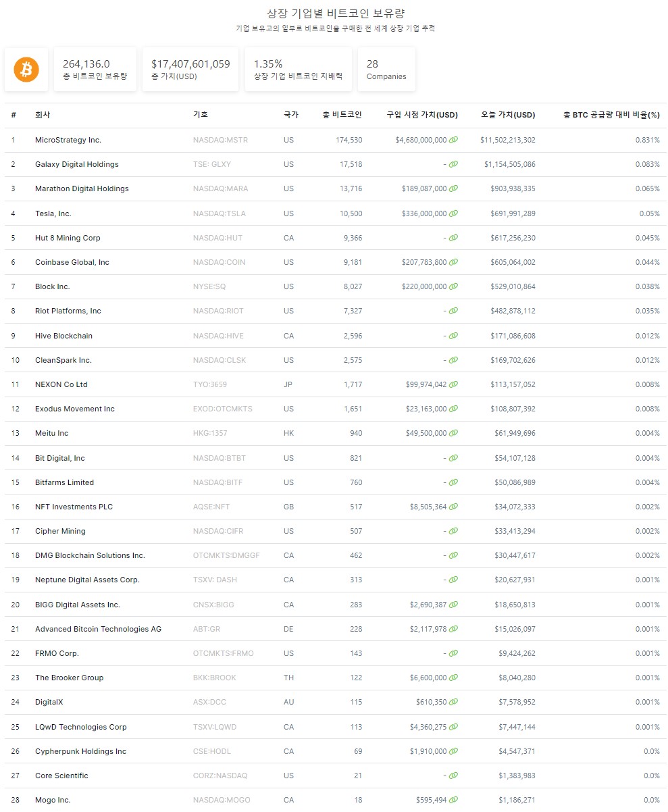Image resolution: width=668 pixels, height=812 pixels.
Task: Select the 264,136.0 총 비트코인 보유량 card
Action: (x=95, y=69)
